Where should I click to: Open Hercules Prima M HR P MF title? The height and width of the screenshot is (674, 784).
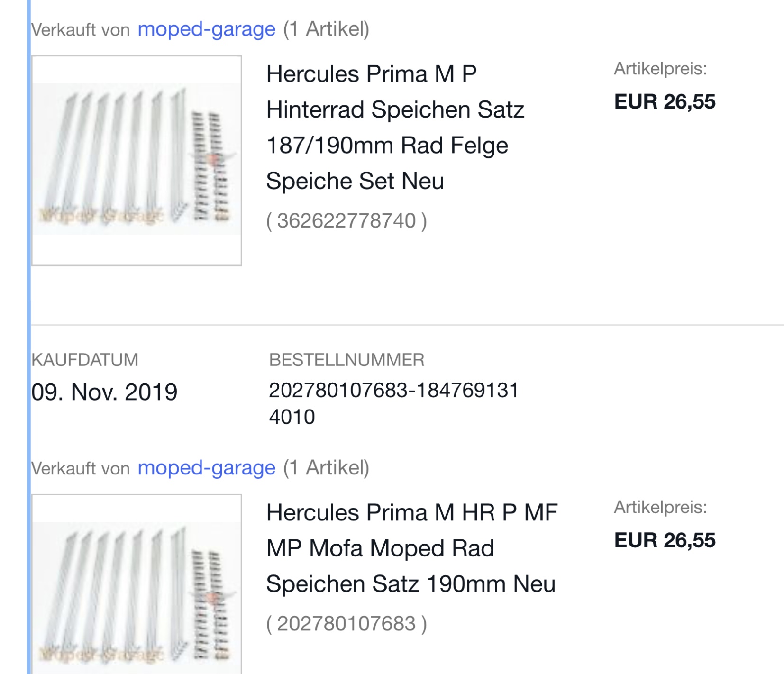[x=411, y=548]
